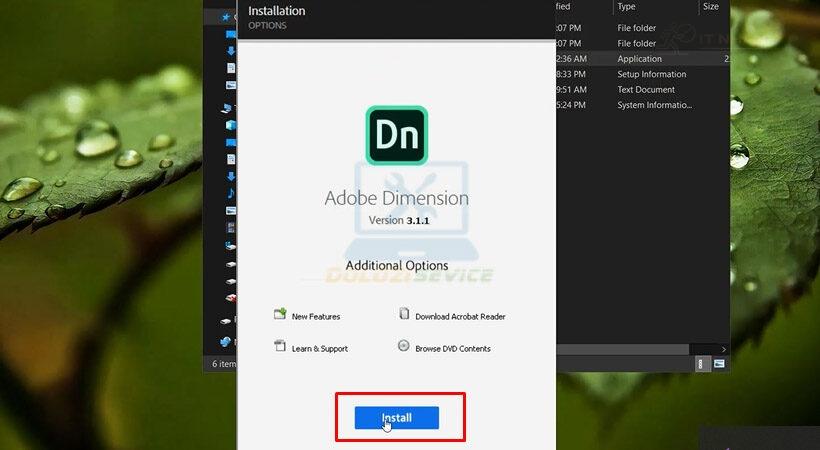This screenshot has width=820, height=450.
Task: Sort files by the Type column header
Action: (627, 7)
